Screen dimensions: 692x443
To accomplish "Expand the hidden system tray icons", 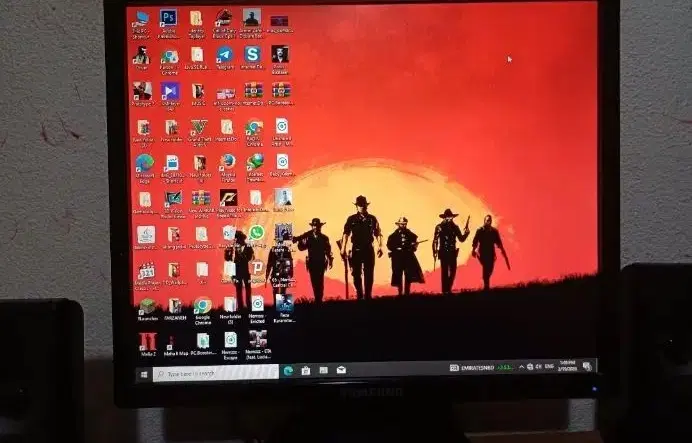I will coord(521,367).
